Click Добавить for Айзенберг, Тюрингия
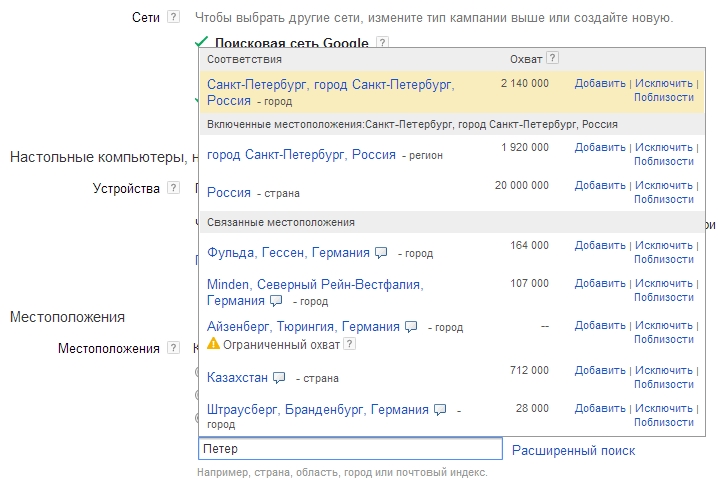This screenshot has height=483, width=720. click(x=600, y=325)
